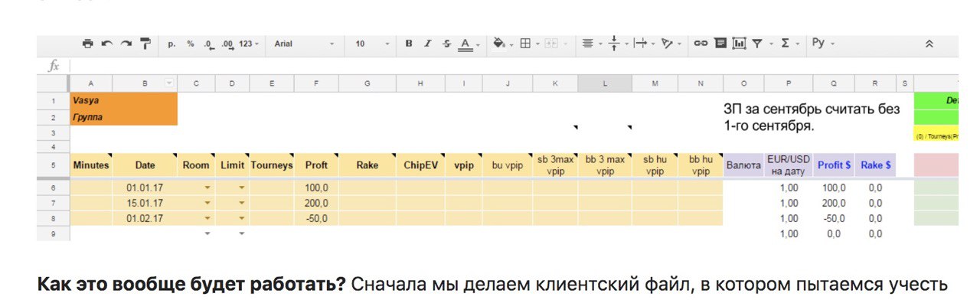Open column B header dropdown arrow
Viewport: 980px width, 300px height.
(x=168, y=83)
